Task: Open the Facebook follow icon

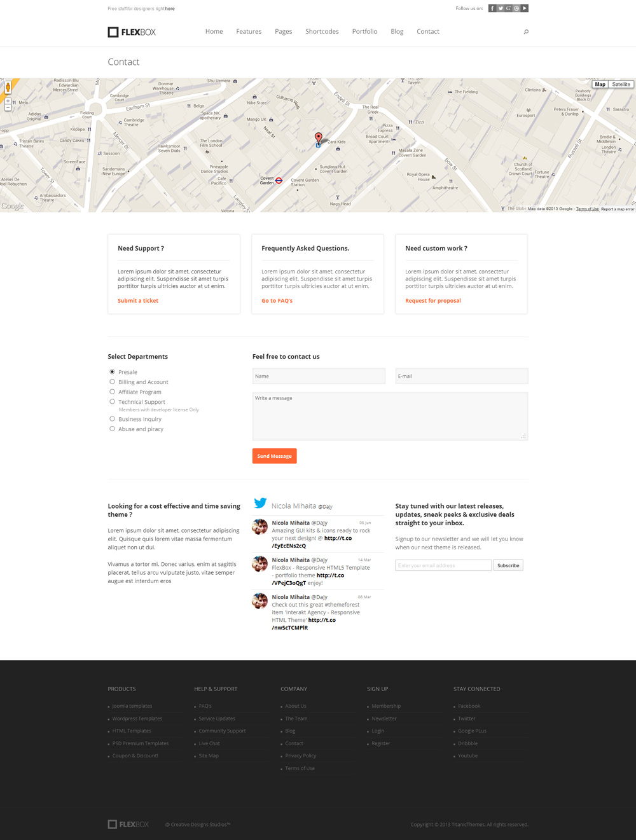Action: [x=492, y=8]
